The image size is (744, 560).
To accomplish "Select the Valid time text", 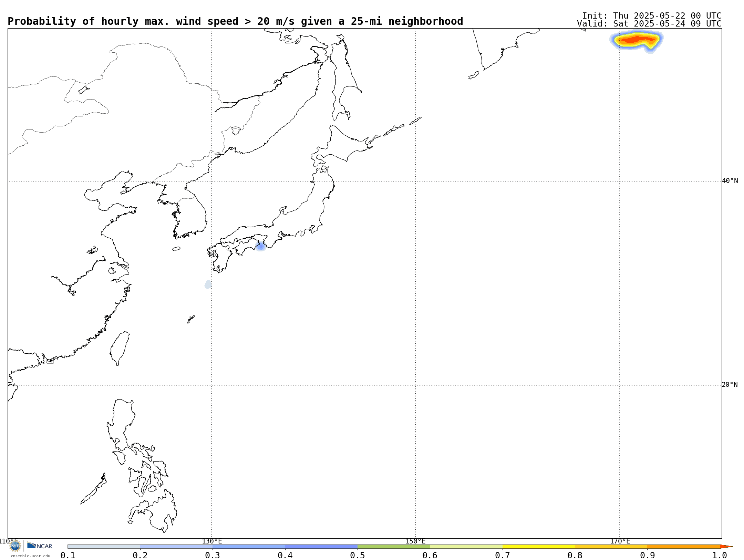I will point(649,24).
